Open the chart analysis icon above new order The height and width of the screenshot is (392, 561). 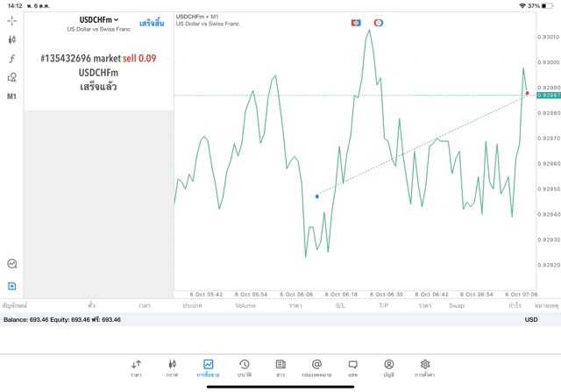(11, 263)
